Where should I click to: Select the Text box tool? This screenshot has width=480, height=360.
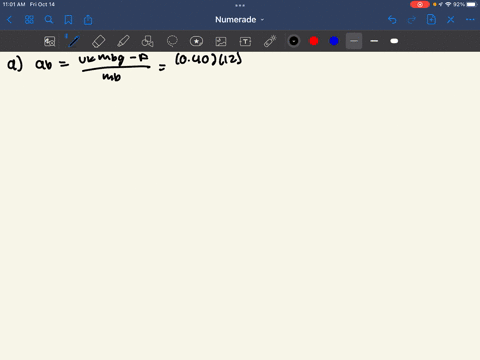coord(245,41)
